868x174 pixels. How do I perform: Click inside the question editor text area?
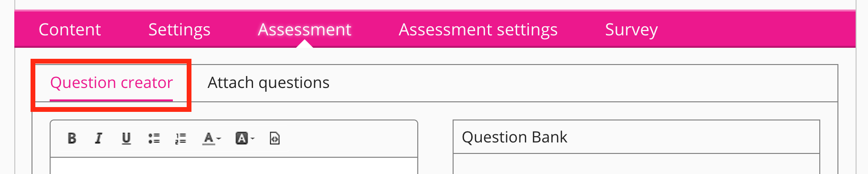coord(234,166)
